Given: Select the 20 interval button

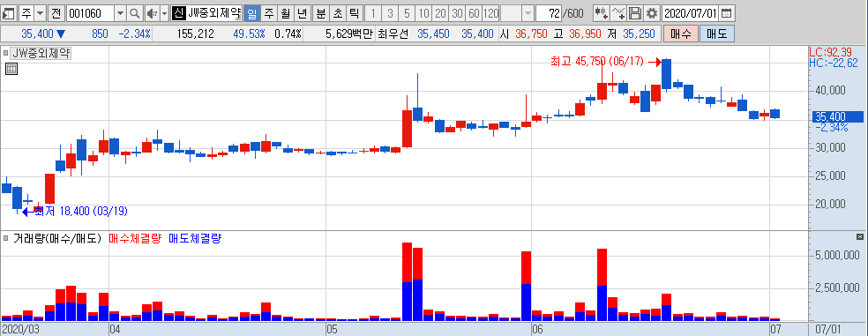Looking at the screenshot, I should pos(441,12).
